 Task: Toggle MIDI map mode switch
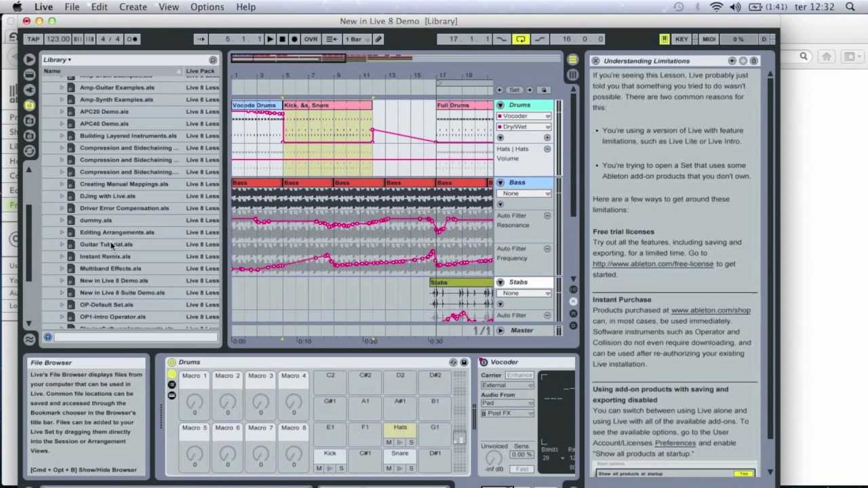709,39
